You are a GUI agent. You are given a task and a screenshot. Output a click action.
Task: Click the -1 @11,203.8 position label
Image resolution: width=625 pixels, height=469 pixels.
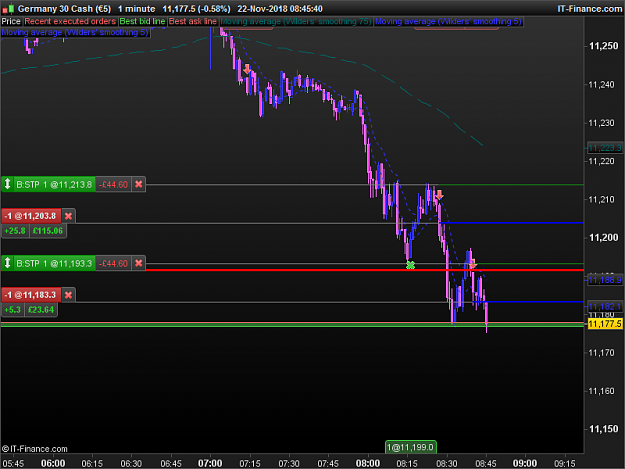click(x=31, y=216)
